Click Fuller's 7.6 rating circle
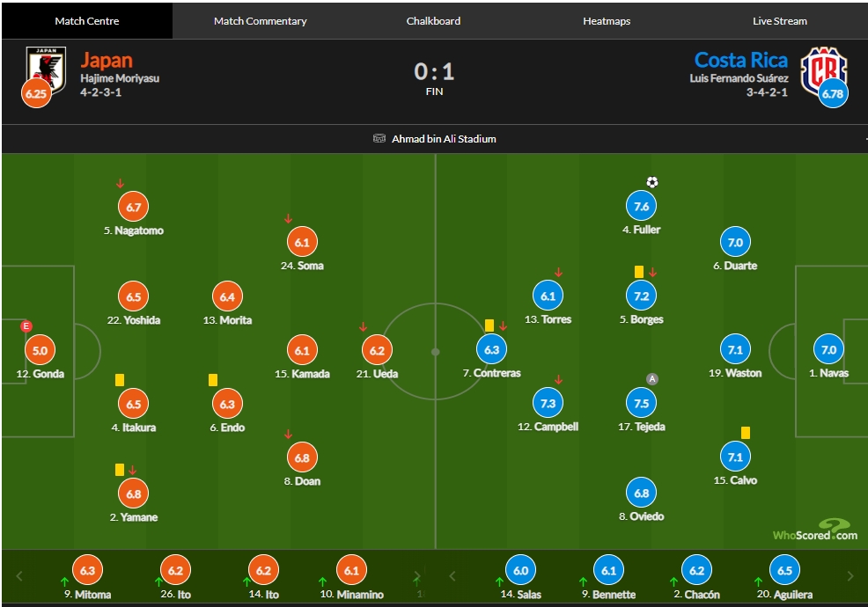The height and width of the screenshot is (607, 868). coord(641,207)
